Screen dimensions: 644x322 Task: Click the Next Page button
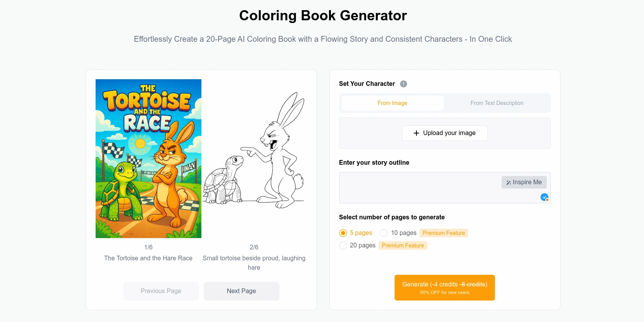point(241,291)
